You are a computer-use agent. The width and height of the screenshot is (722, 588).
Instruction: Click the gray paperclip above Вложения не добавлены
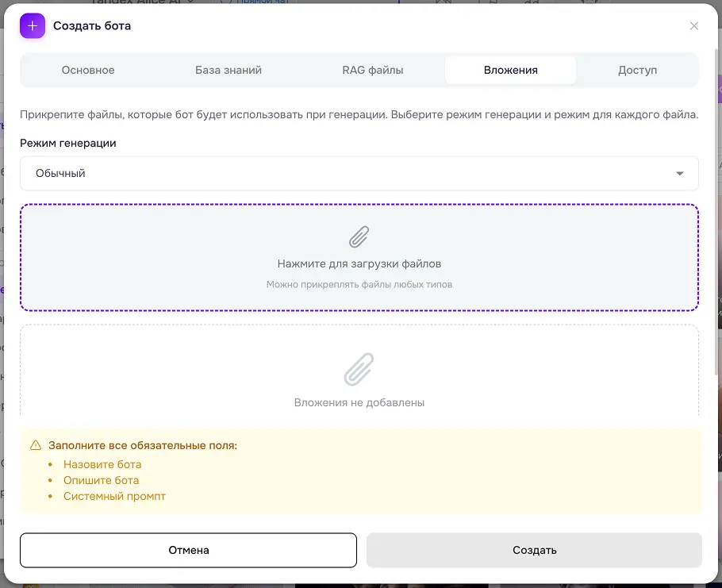point(359,369)
